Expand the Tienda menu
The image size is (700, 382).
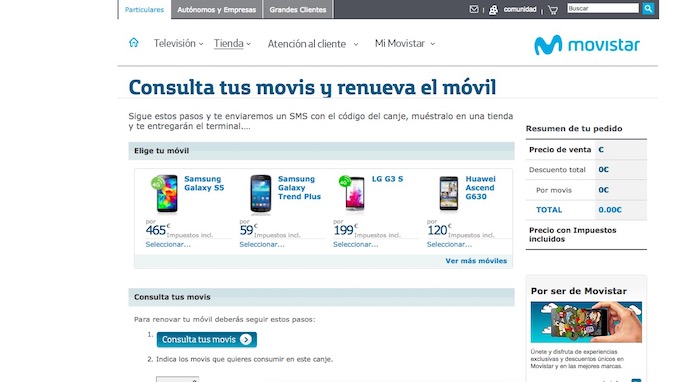tap(232, 43)
